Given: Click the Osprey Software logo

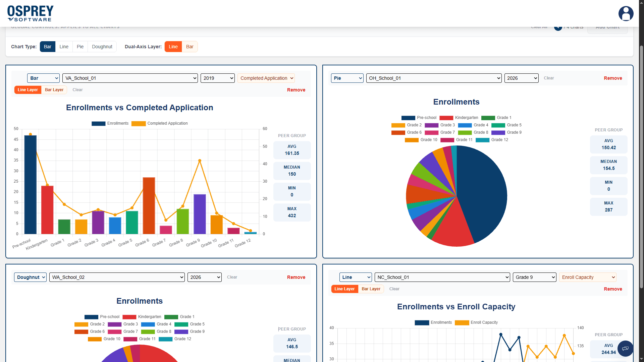Looking at the screenshot, I should tap(30, 13).
